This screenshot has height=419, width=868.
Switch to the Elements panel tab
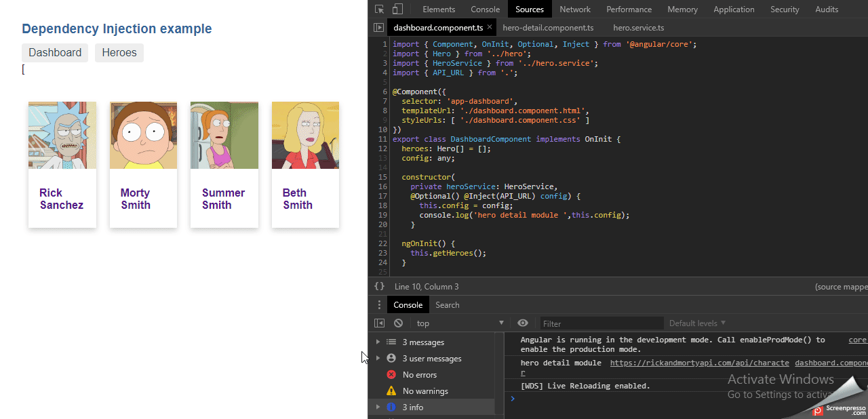439,9
